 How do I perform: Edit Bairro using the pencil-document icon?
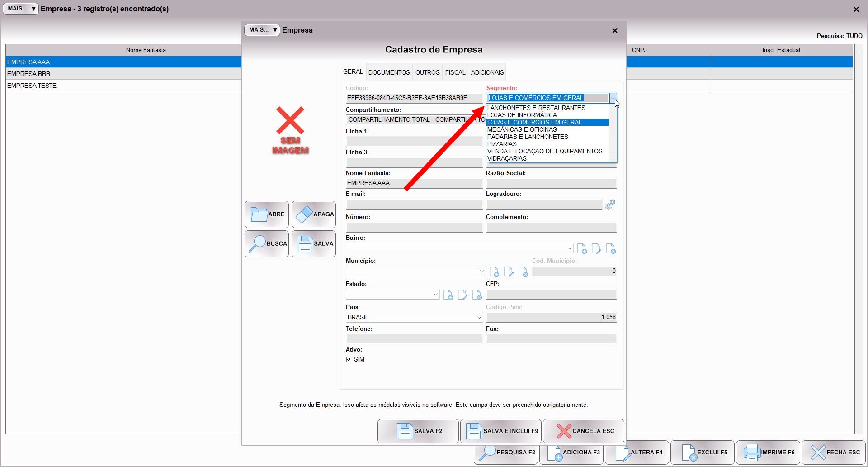[x=596, y=248]
